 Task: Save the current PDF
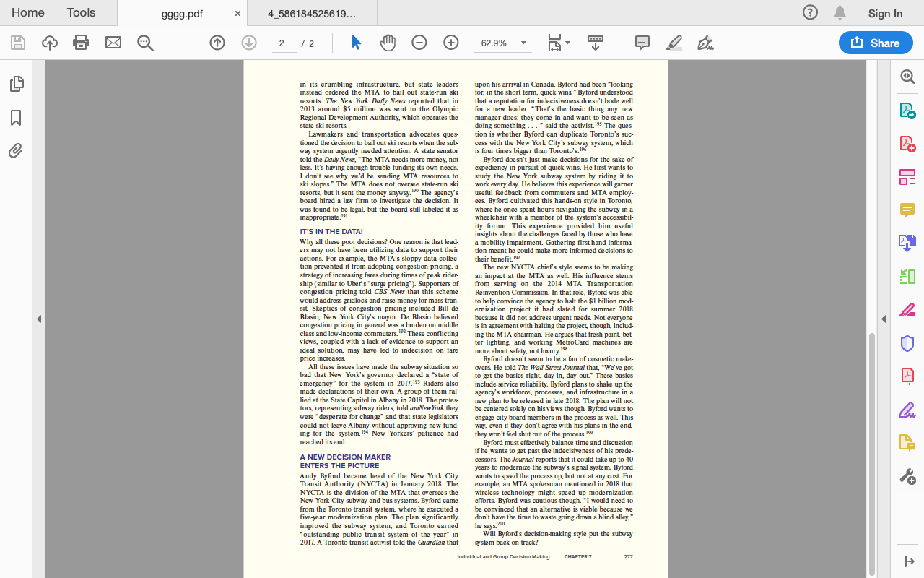[x=17, y=43]
